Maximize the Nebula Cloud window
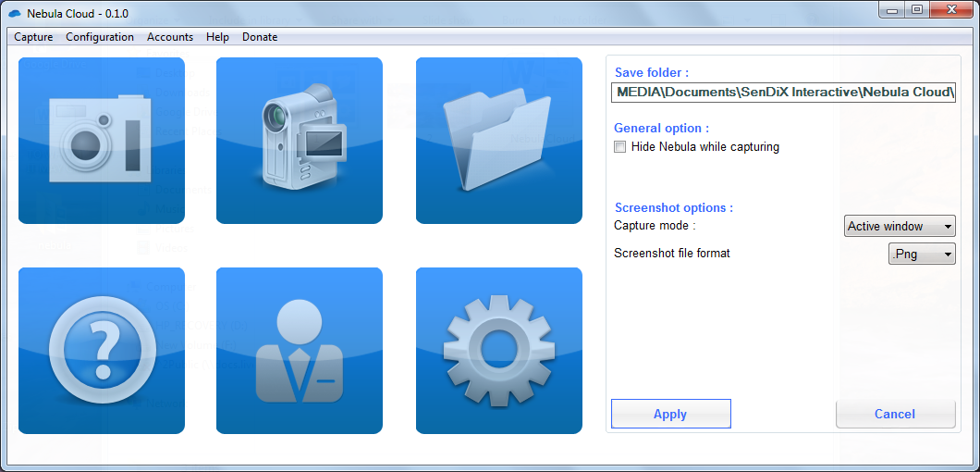Image resolution: width=980 pixels, height=472 pixels. (x=917, y=10)
